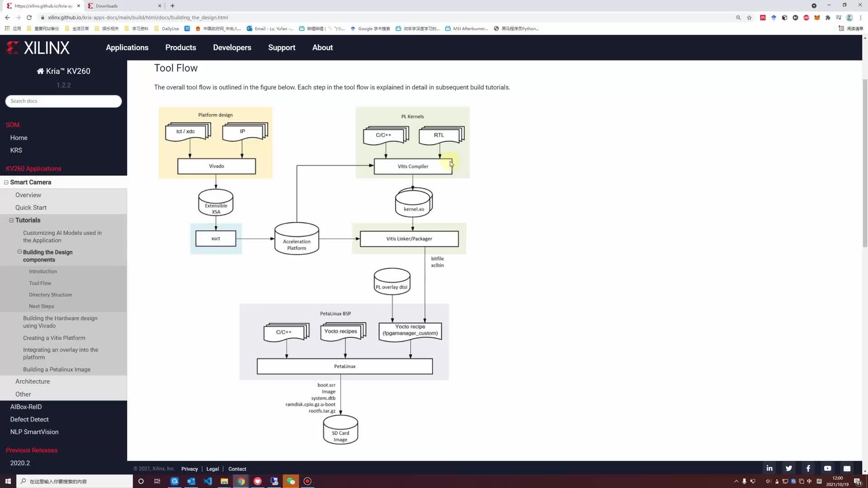Click the Windows taskbar search box
This screenshot has width=868, height=488.
(x=75, y=481)
